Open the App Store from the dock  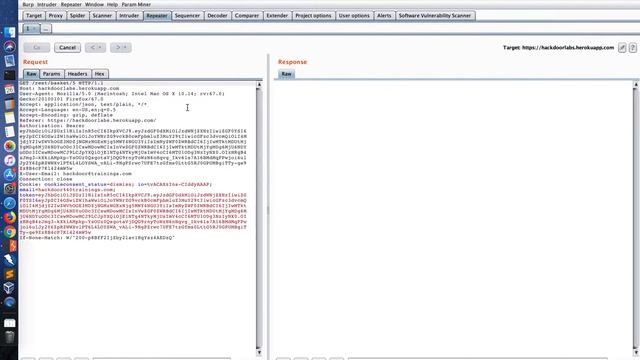pos(9,175)
